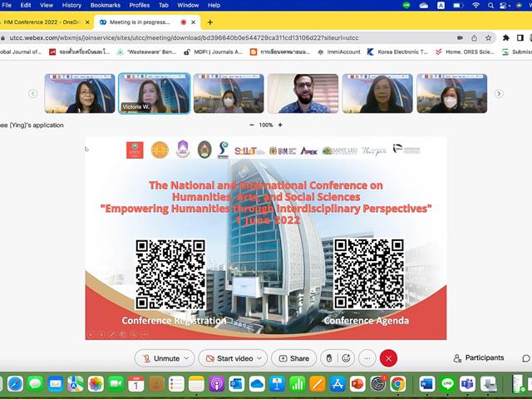The width and height of the screenshot is (532, 399).
Task: Open the 'Wasteaware' Ben... bookmark
Action: coord(146,52)
